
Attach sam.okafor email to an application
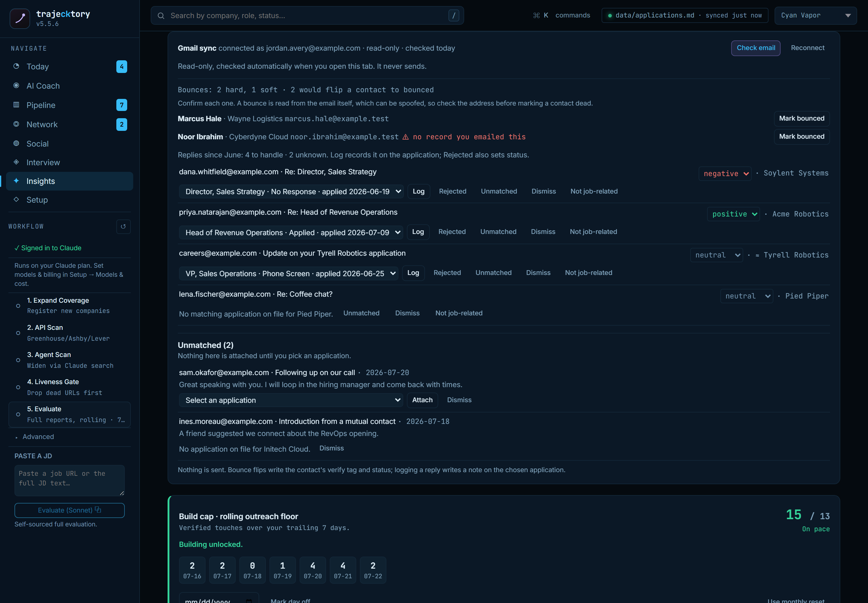pos(422,400)
